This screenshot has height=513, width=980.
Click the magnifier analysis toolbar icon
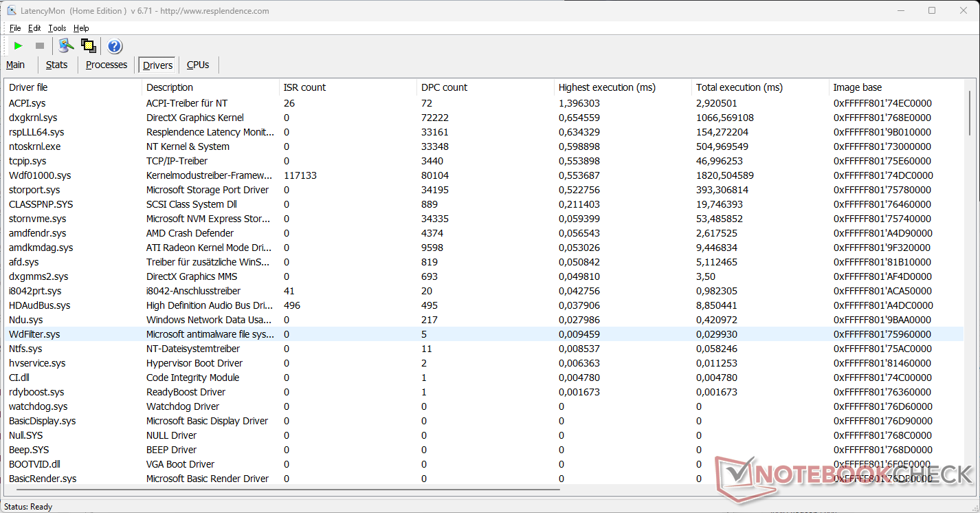pos(66,46)
